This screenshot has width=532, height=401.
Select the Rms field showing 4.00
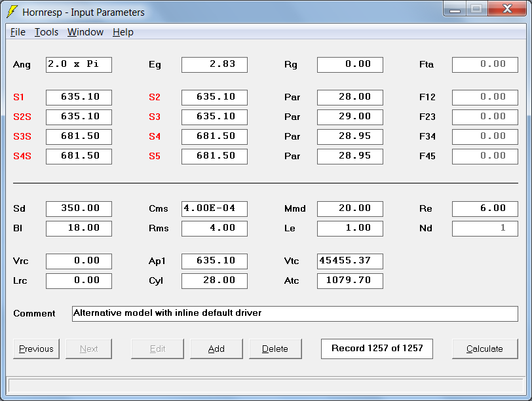click(214, 229)
